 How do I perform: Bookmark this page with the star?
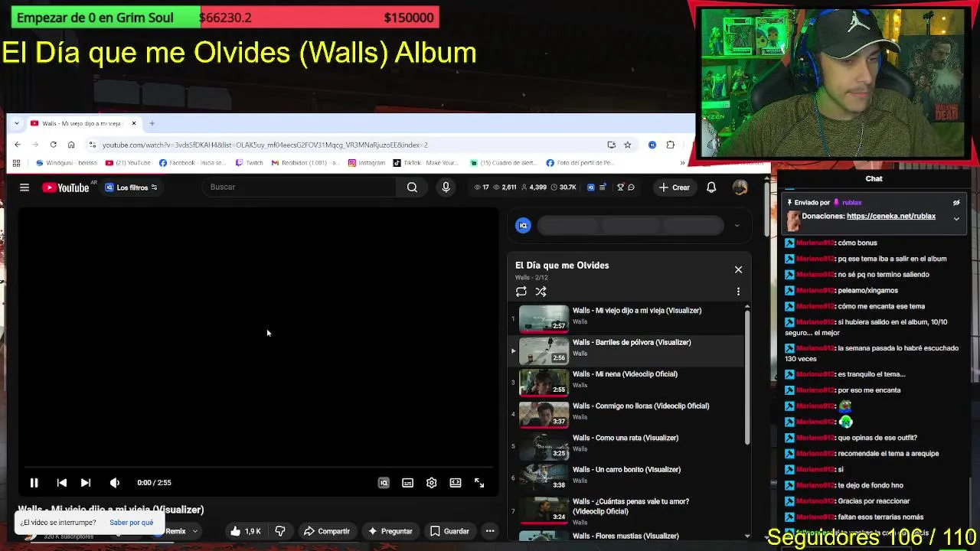[x=627, y=145]
